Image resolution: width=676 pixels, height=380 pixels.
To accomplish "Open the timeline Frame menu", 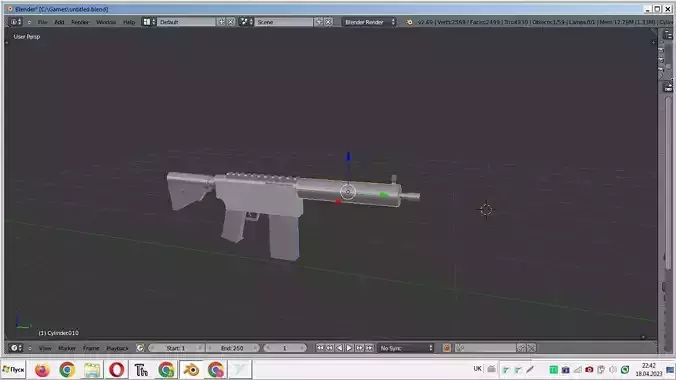I will 91,348.
